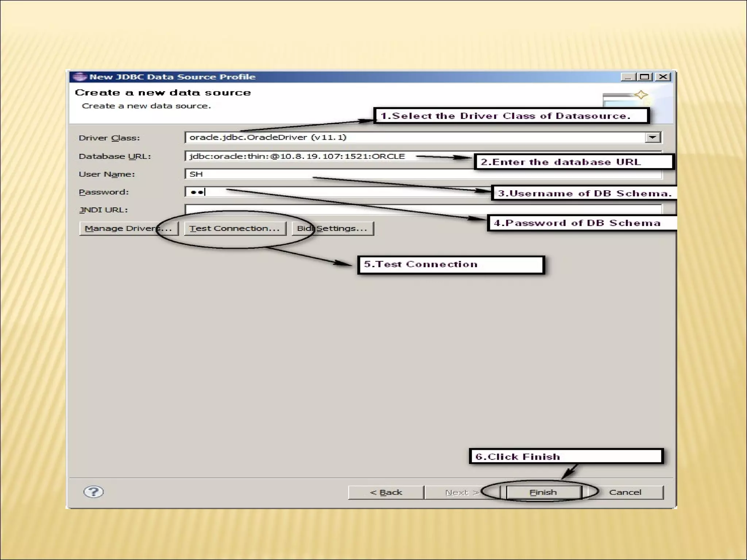747x560 pixels.
Task: Maximize the JDBC Data Source Profile dialog
Action: [645, 77]
